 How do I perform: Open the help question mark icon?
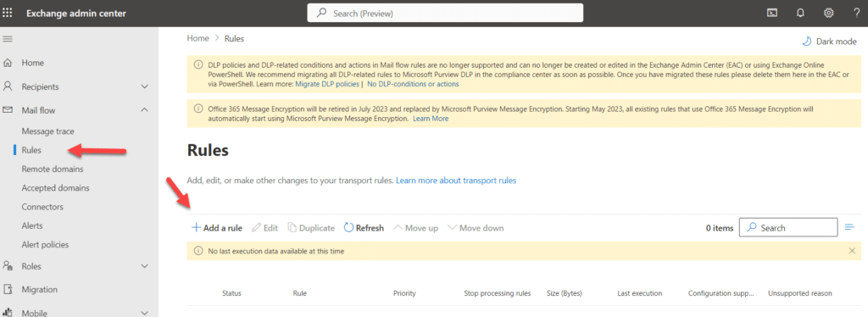tap(856, 14)
